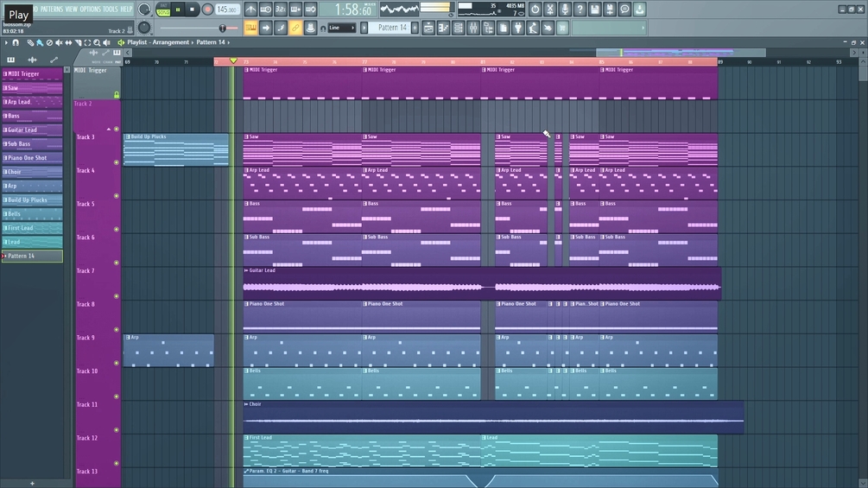868x488 pixels.
Task: Click the song position slider handle
Action: point(223,28)
